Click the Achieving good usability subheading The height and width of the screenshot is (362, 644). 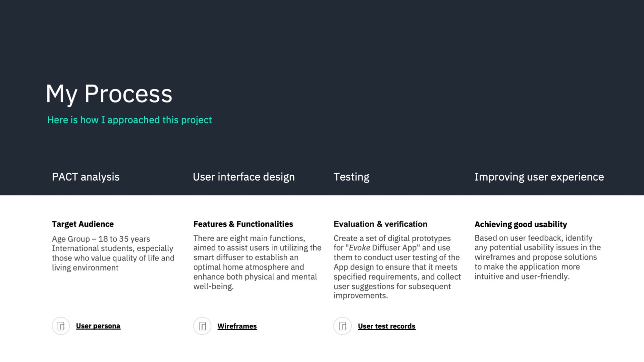pos(521,225)
